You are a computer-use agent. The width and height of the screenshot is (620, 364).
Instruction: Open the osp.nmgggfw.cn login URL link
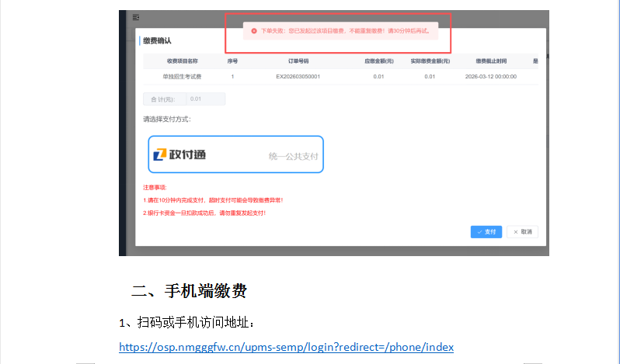(x=286, y=347)
